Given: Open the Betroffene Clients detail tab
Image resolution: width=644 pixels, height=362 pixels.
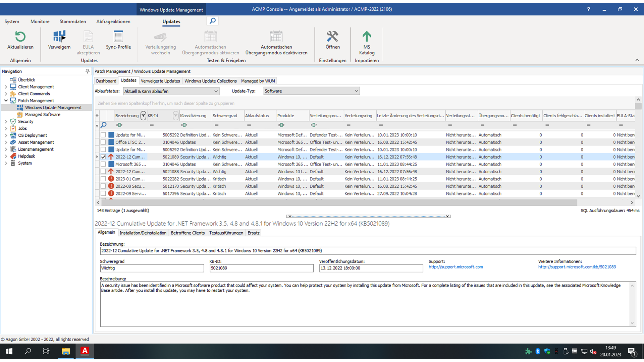Looking at the screenshot, I should tap(187, 233).
